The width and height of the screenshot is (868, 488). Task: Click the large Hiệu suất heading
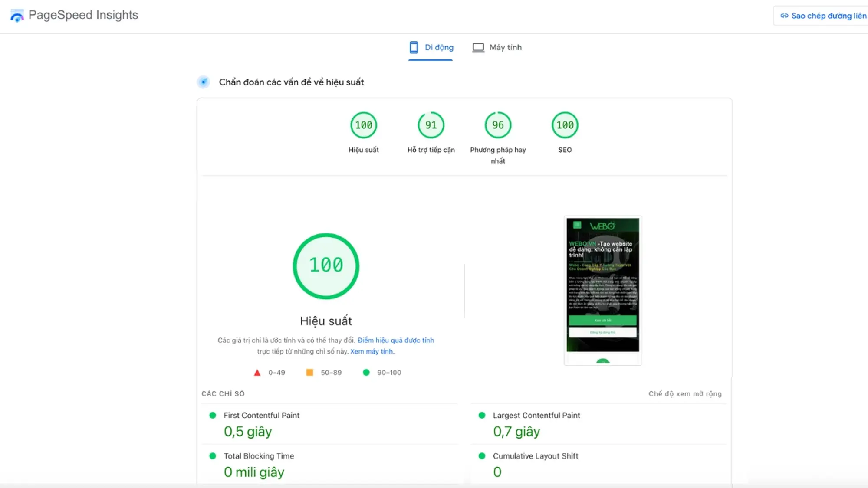326,321
